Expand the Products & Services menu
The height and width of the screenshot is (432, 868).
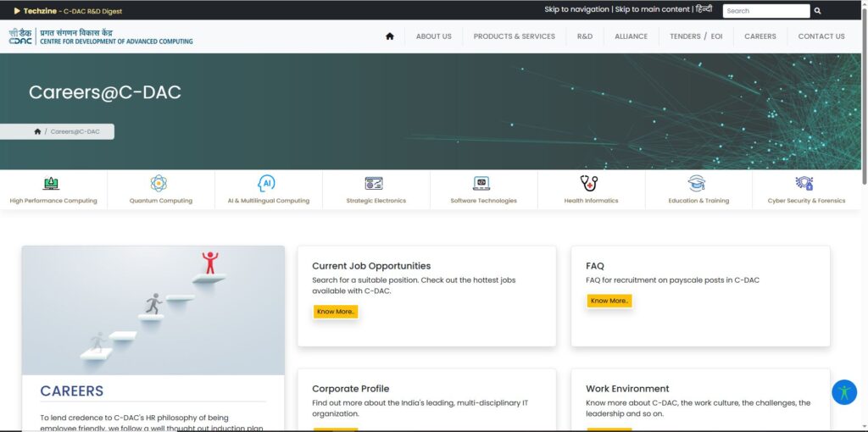pos(514,36)
